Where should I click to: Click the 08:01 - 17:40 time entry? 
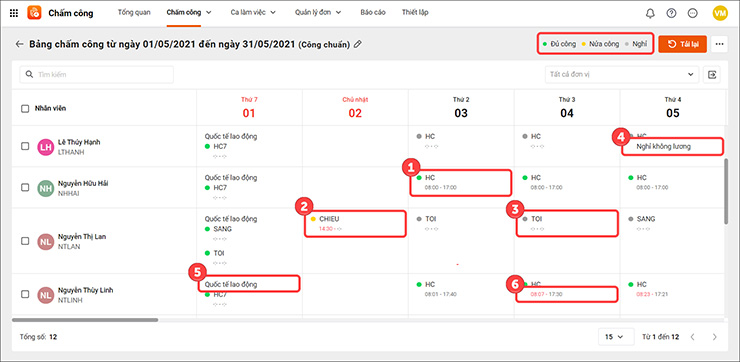pyautogui.click(x=440, y=294)
